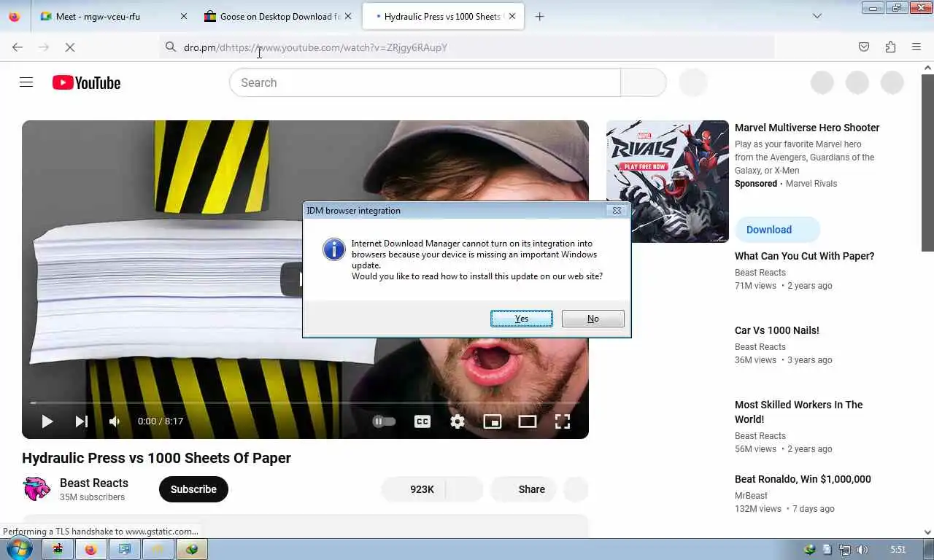Click the Download button on the ad
Viewport: 934px width, 560px height.
777,230
